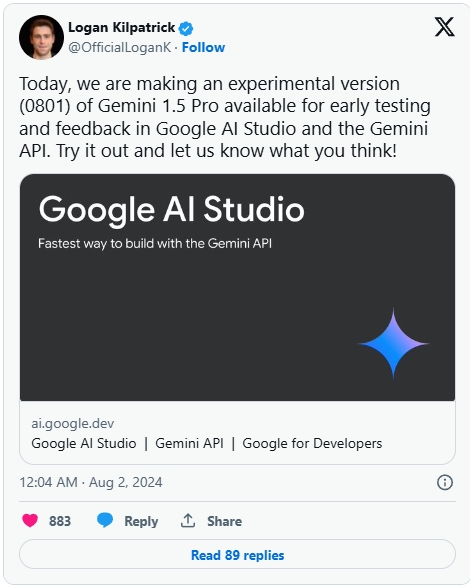The image size is (470, 586).
Task: Open the Read 89 replies button
Action: pyautogui.click(x=237, y=555)
